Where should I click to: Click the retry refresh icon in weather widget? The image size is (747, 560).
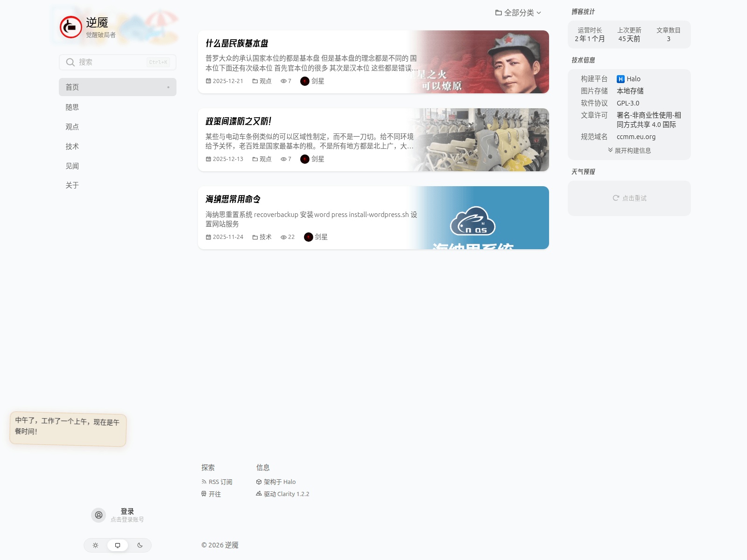[616, 198]
